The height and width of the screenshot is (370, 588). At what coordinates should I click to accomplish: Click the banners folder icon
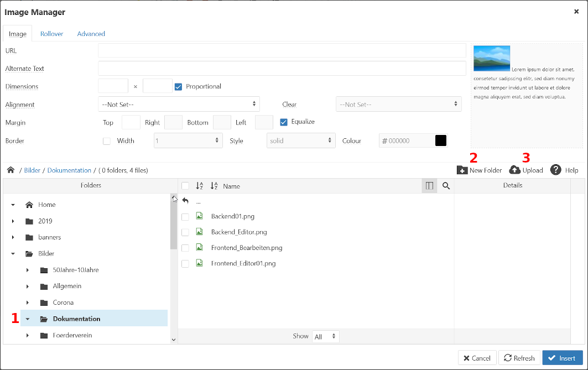(29, 237)
